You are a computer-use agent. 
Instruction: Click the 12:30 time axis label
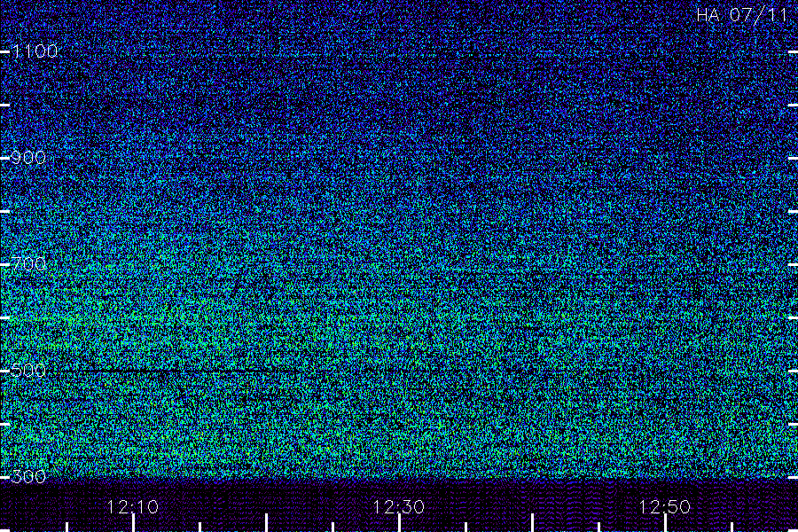click(398, 507)
